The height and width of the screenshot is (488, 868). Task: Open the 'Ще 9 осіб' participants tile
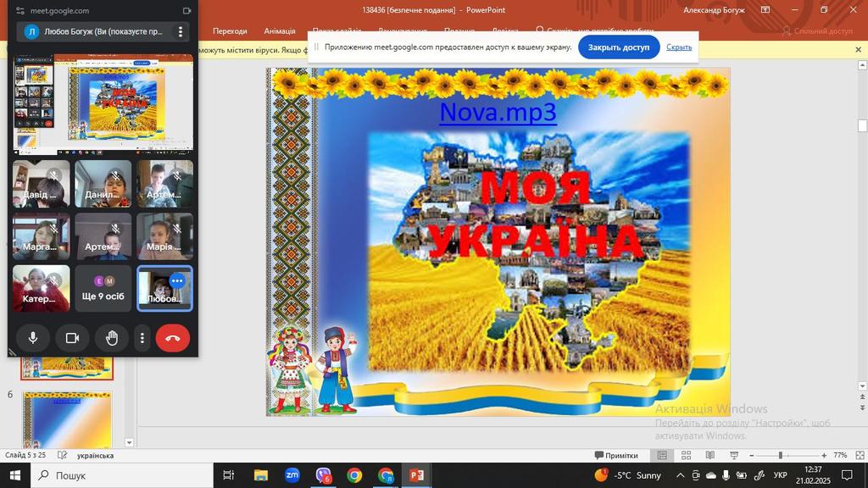coord(103,289)
